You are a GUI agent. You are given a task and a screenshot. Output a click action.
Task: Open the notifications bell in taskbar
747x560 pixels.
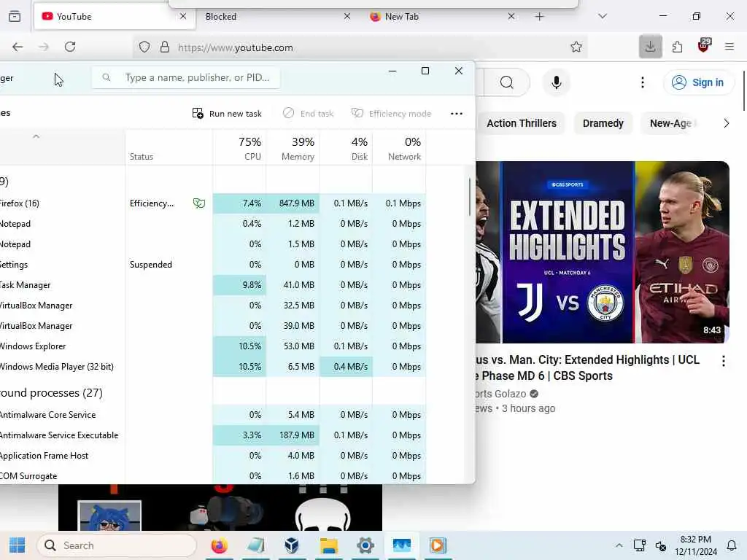point(731,545)
